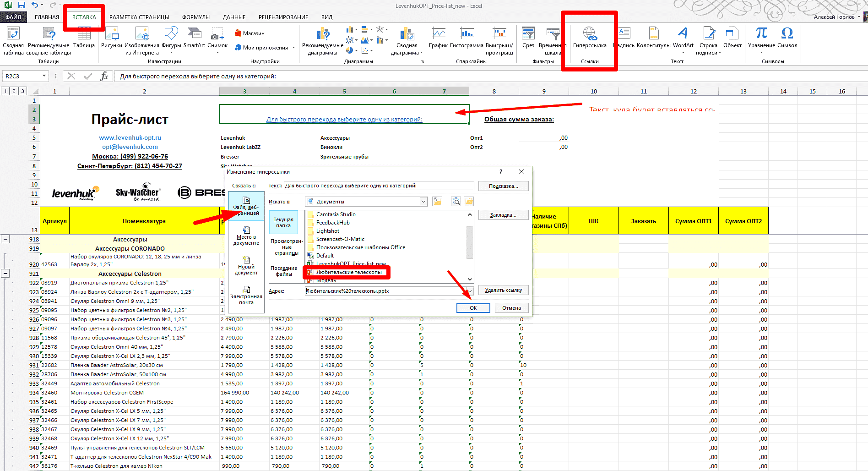This screenshot has width=868, height=471.
Task: Click the browse-the-web icon in the dialog
Action: tap(456, 202)
